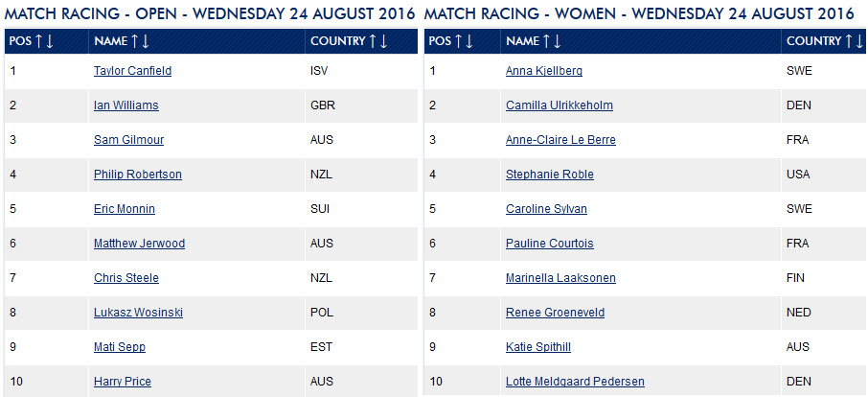Open Lotte Meldgaard Pedersen link
Screen dimensions: 868x397
[575, 382]
